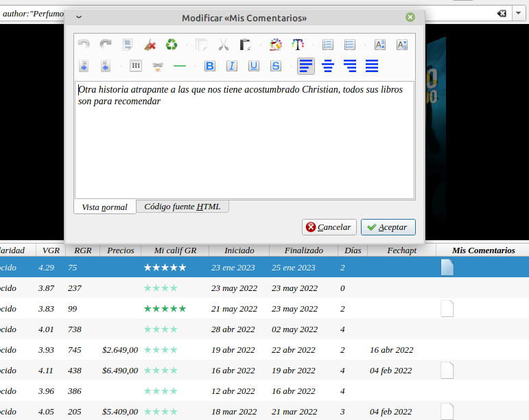Viewport: 529px width, 420px height.
Task: Sort by Iniciado column header
Action: coord(239,250)
